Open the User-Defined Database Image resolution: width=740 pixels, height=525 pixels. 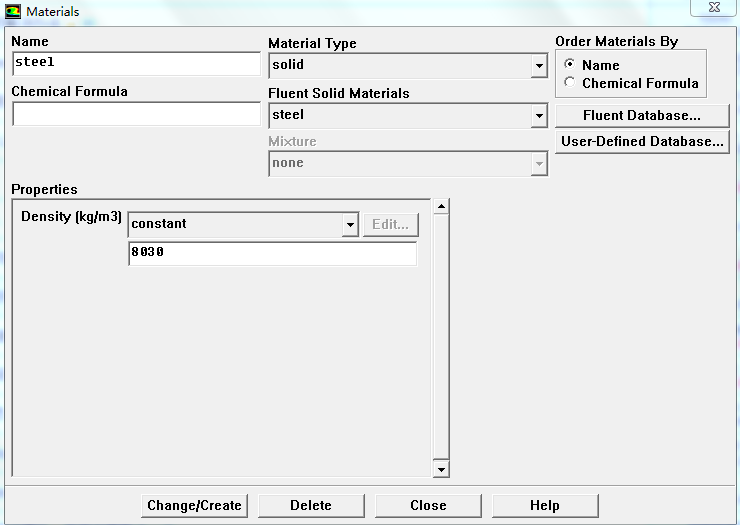(641, 142)
